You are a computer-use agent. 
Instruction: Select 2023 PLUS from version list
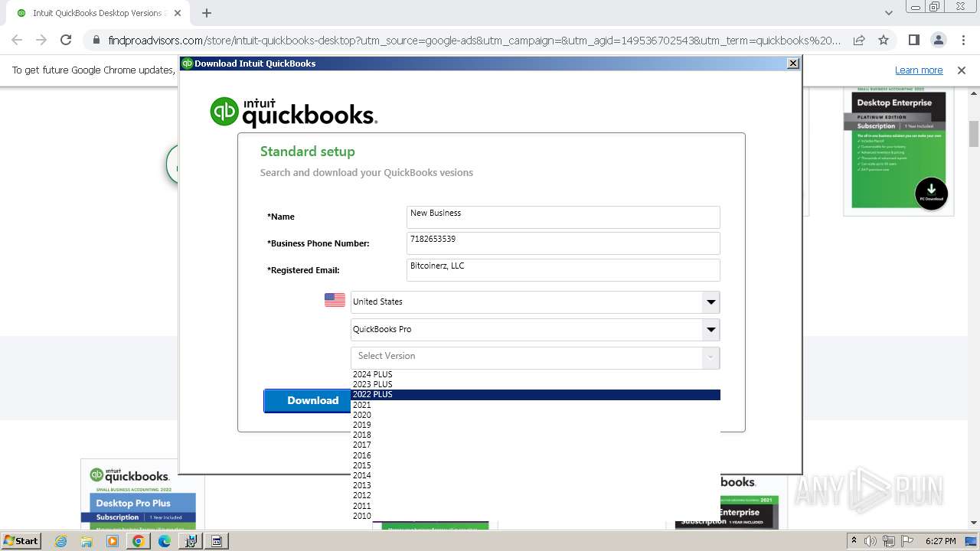[535, 384]
